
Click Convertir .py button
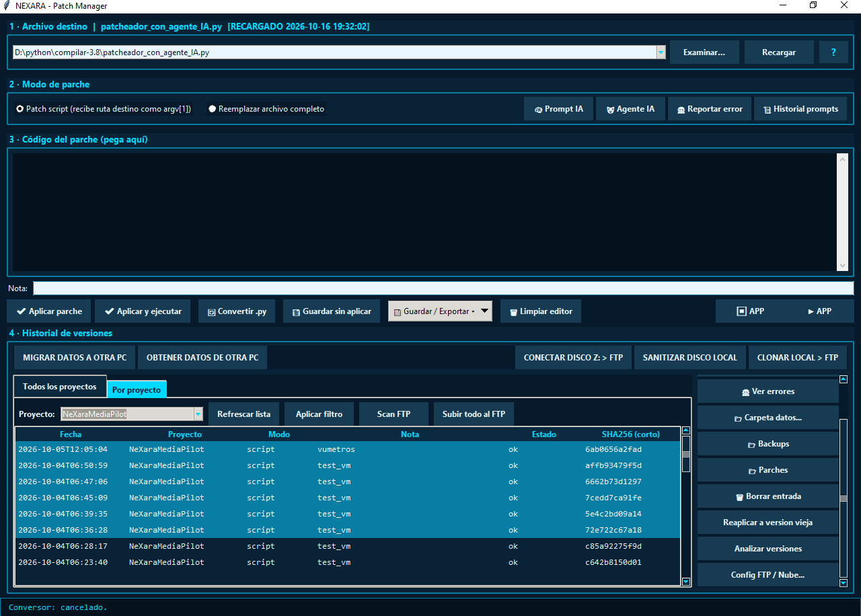(x=237, y=311)
